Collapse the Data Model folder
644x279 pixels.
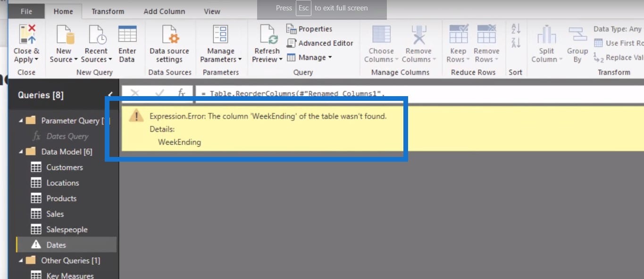click(x=21, y=152)
